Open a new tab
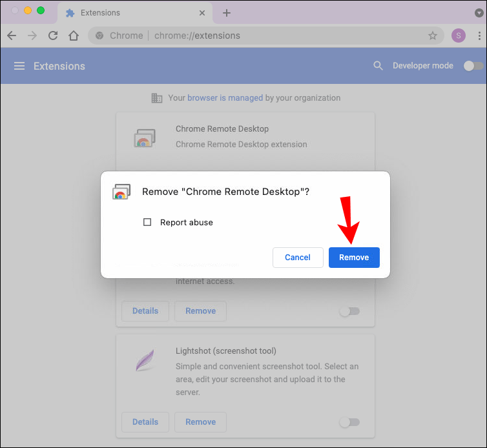Screen dimensions: 487x448 tap(227, 13)
